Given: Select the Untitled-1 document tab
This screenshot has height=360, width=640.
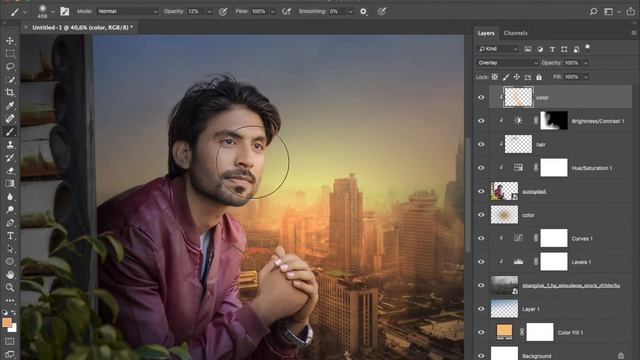Looking at the screenshot, I should click(x=82, y=27).
